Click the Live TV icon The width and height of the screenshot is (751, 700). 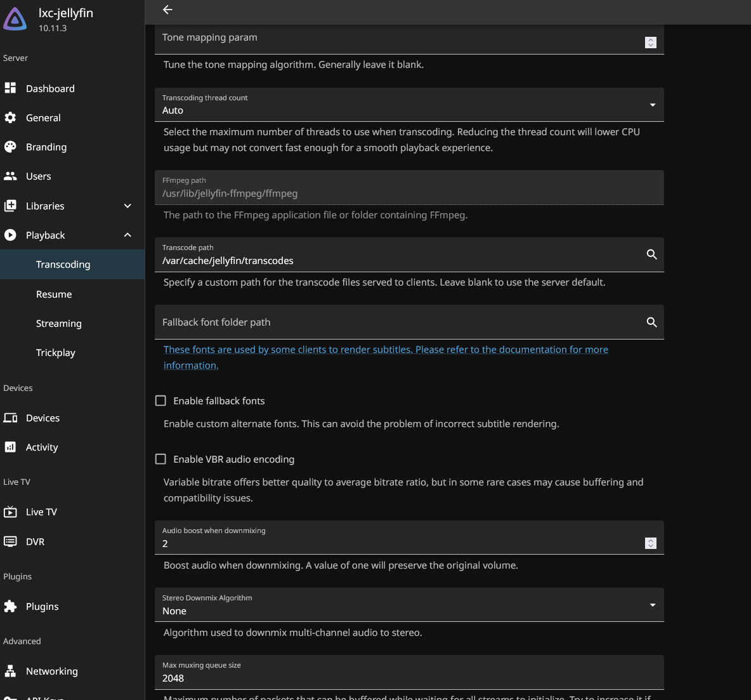(x=10, y=512)
